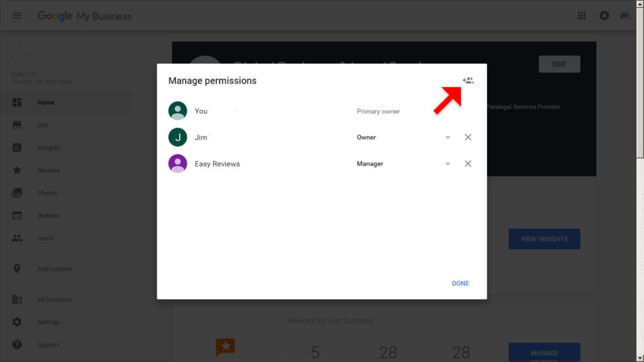Click the Google My Business logo
Screen dimensions: 644x362
[x=85, y=16]
